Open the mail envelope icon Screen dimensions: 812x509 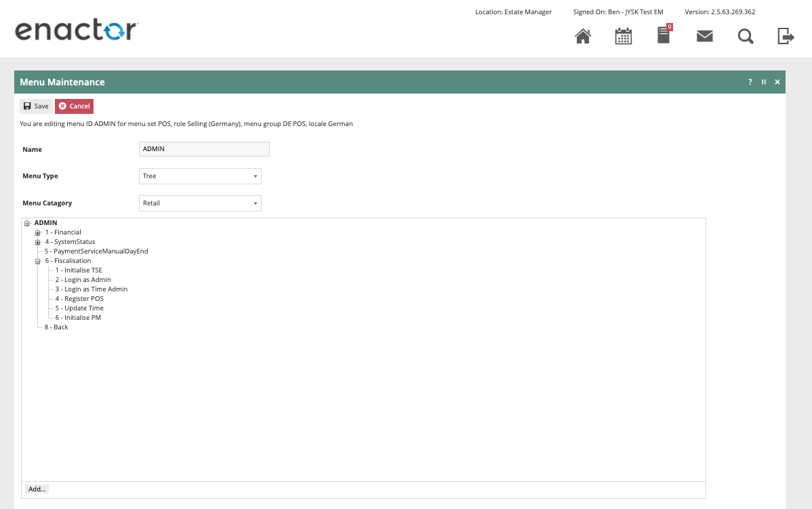(704, 36)
